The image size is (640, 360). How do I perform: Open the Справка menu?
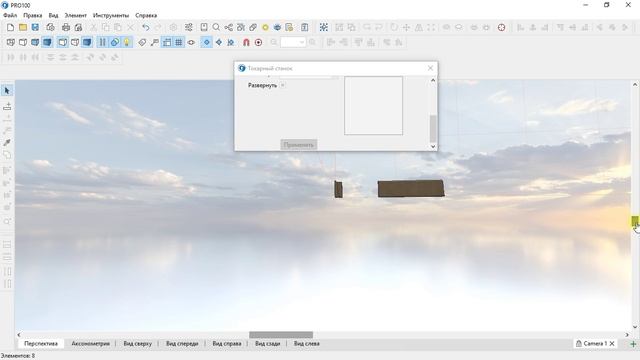point(146,16)
